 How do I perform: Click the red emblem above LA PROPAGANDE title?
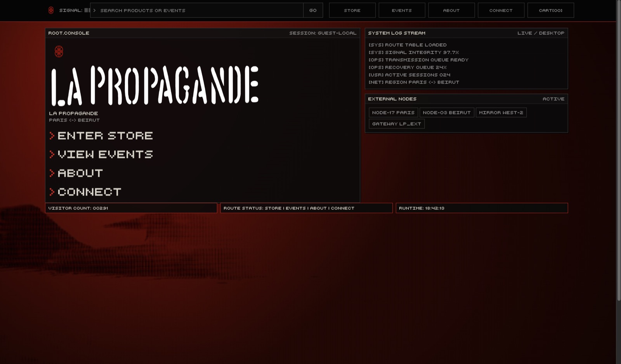tap(59, 52)
